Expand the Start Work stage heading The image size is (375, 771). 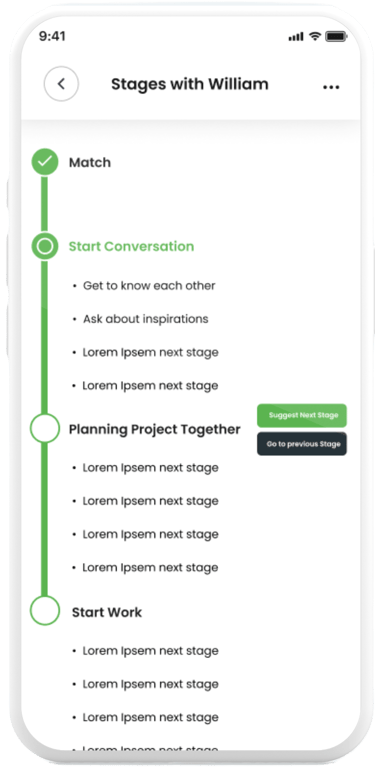107,612
